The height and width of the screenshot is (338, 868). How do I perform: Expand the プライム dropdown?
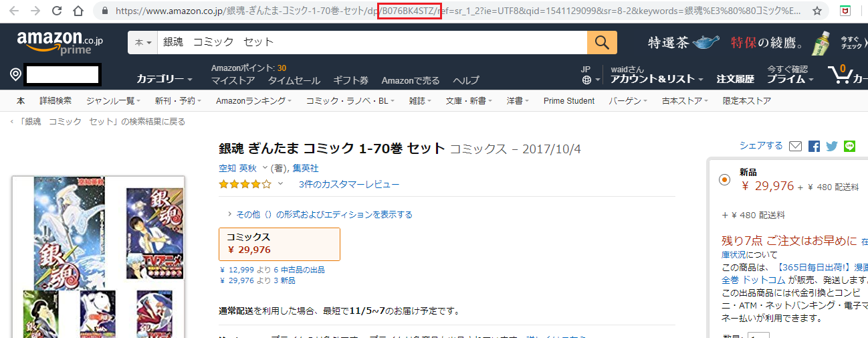[x=790, y=79]
